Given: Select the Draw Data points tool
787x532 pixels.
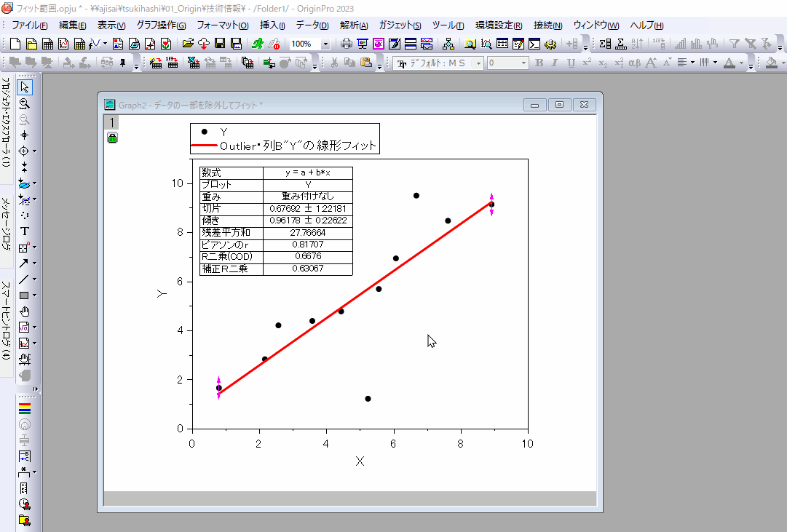Looking at the screenshot, I should tap(24, 215).
